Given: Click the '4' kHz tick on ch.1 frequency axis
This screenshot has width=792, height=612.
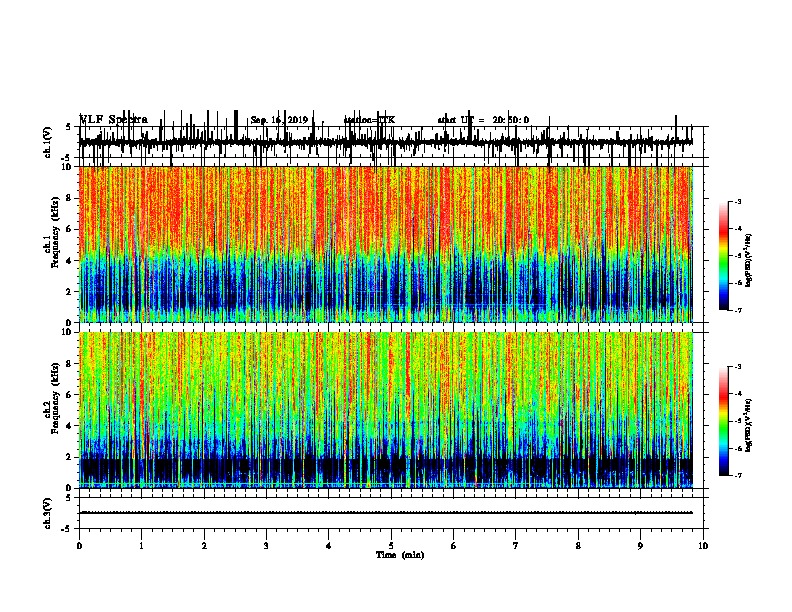Looking at the screenshot, I should click(70, 261).
